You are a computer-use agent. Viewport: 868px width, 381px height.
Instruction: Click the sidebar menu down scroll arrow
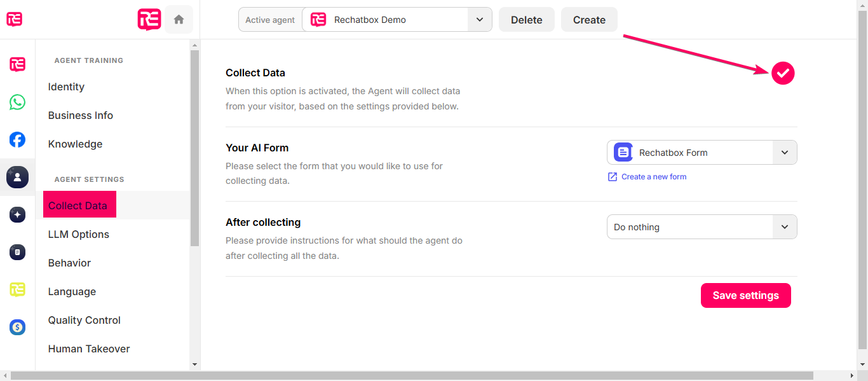pos(195,364)
